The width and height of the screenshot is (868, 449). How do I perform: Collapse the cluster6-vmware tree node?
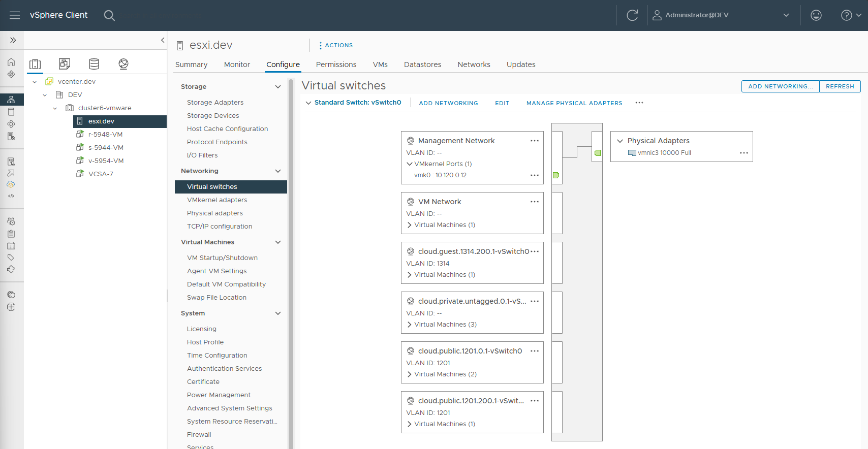[x=55, y=108]
